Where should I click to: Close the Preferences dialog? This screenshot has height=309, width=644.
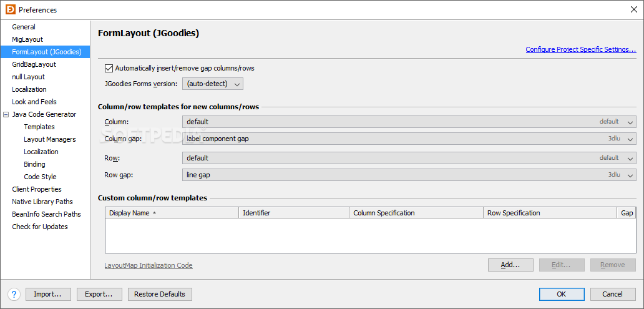tap(634, 10)
